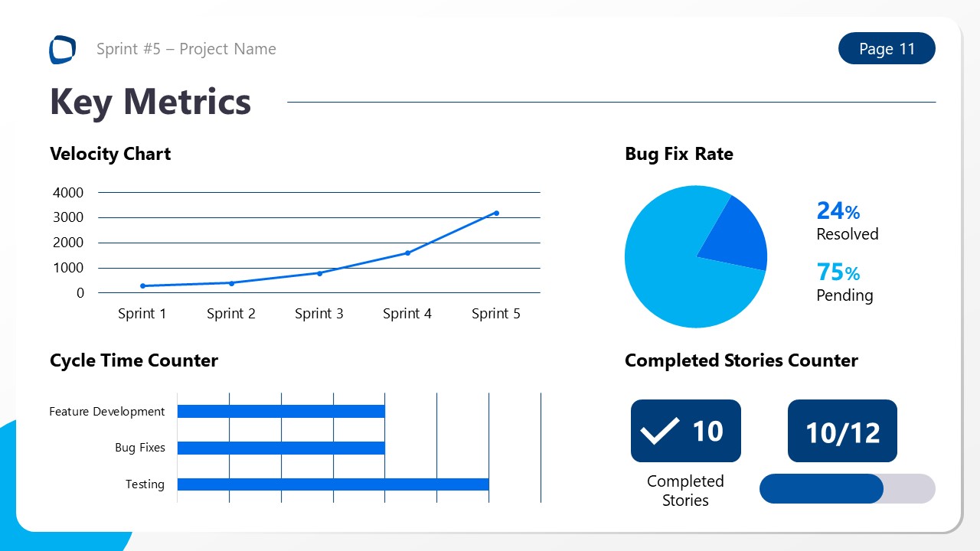The height and width of the screenshot is (551, 980).
Task: Click the 10/12 stories counter badge
Action: tap(842, 431)
